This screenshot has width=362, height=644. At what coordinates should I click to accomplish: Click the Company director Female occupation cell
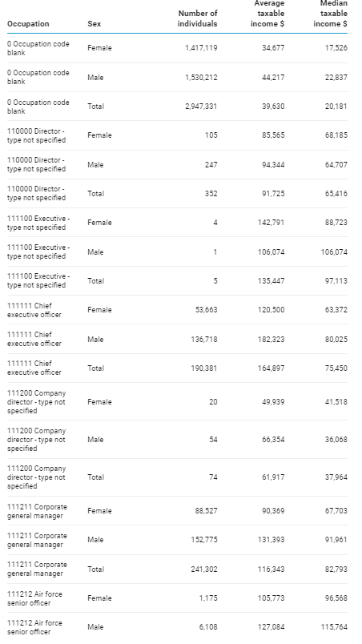pyautogui.click(x=37, y=401)
